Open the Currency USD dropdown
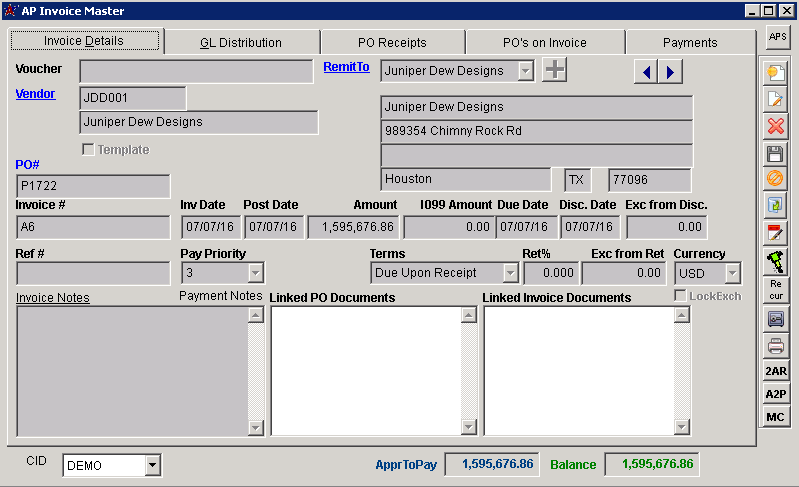 coord(732,272)
